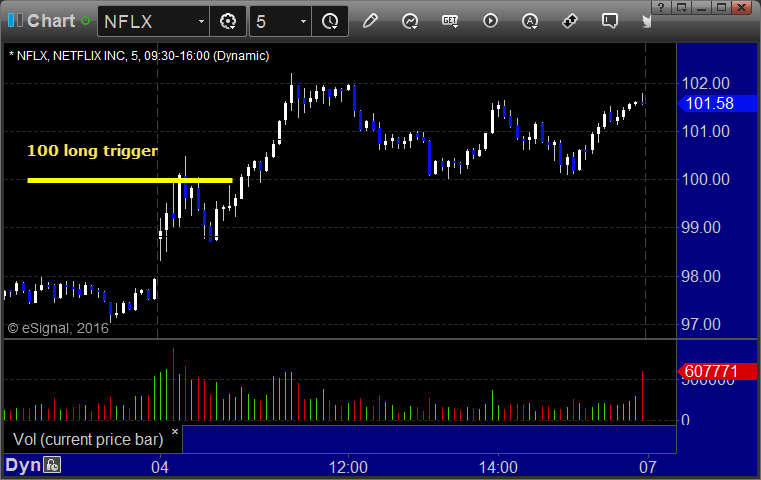Open the chat comment bubble icon

[x=610, y=21]
